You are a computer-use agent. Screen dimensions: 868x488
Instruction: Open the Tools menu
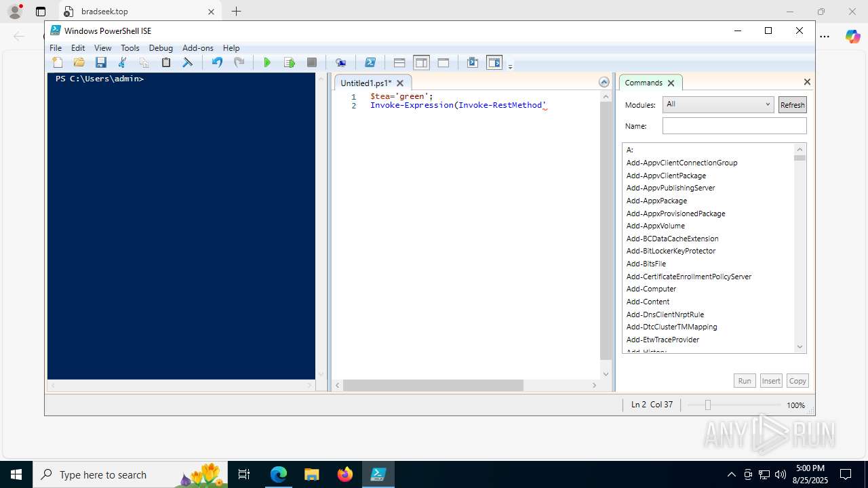click(130, 48)
